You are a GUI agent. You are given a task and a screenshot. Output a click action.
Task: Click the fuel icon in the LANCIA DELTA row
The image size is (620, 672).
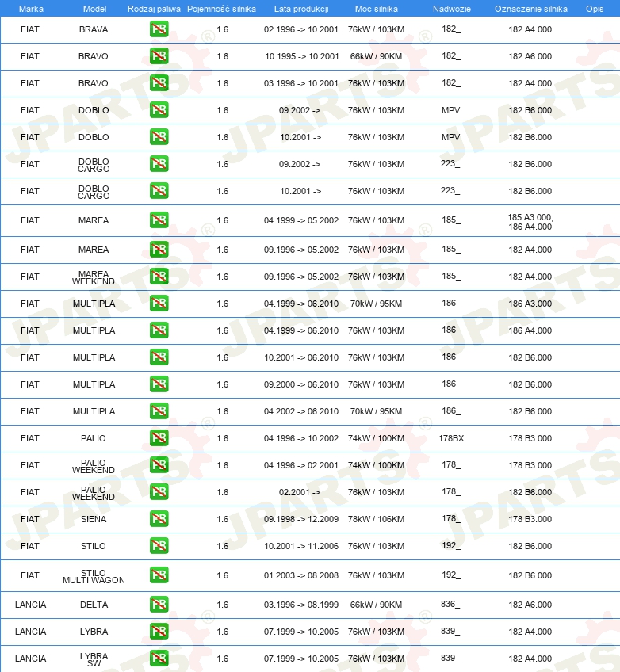tap(159, 605)
